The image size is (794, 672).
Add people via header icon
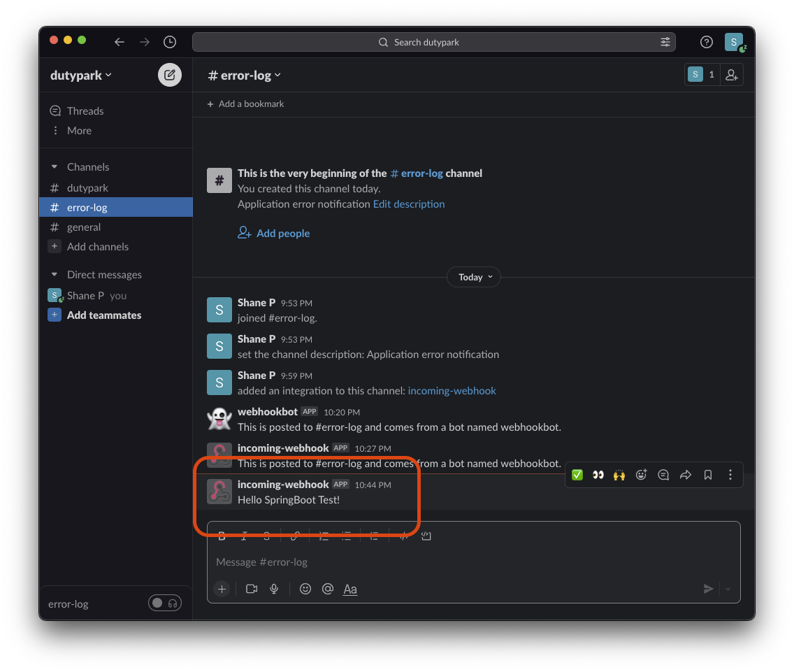point(732,75)
